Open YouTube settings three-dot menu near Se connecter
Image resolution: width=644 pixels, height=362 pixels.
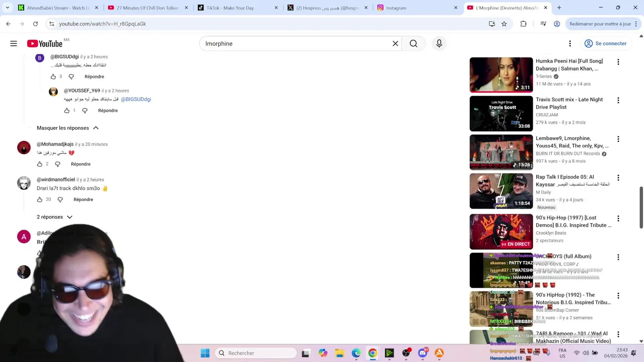coord(570,44)
